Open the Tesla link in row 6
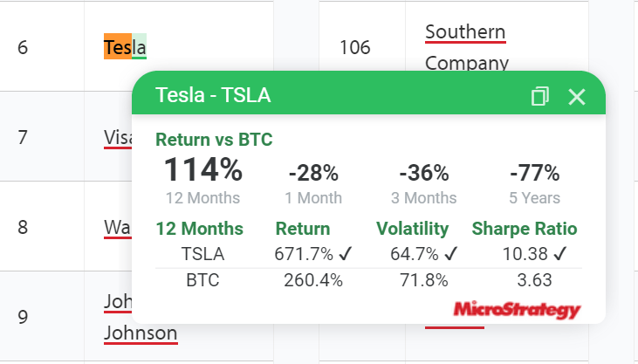 (125, 46)
